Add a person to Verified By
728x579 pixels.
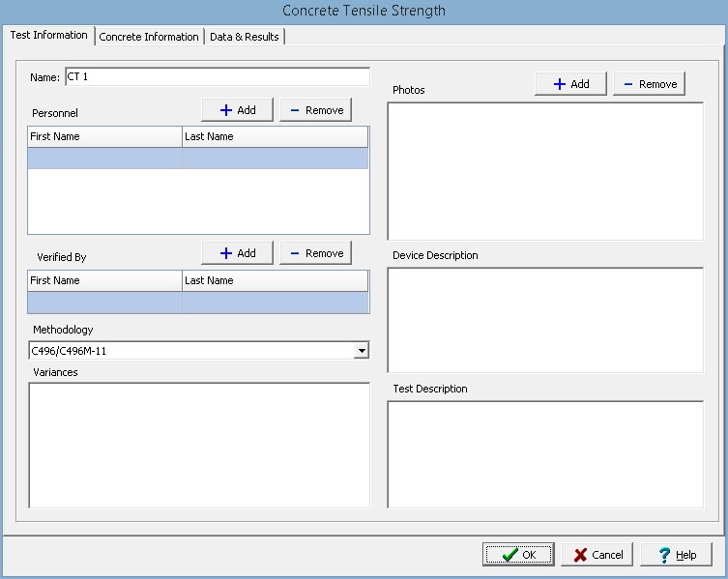[237, 253]
